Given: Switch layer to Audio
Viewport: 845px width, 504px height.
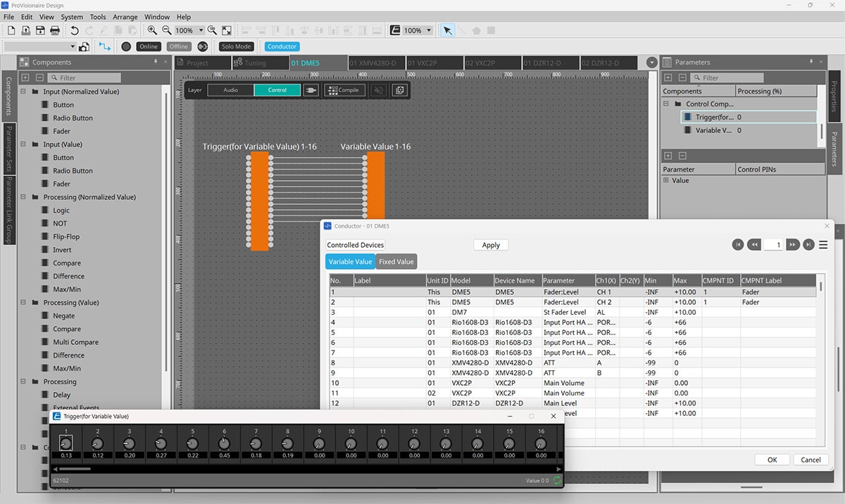Looking at the screenshot, I should point(231,90).
